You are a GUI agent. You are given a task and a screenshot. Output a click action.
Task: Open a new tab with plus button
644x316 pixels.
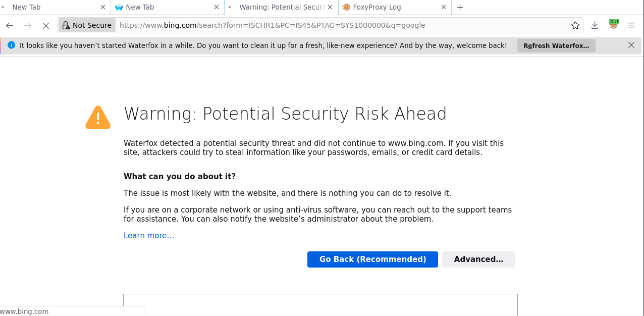[460, 7]
